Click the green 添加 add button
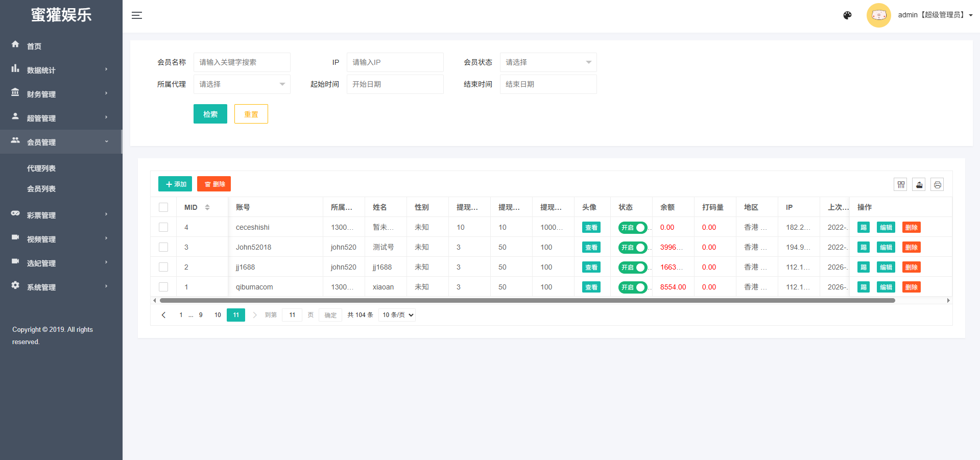The width and height of the screenshot is (980, 460). (x=175, y=184)
